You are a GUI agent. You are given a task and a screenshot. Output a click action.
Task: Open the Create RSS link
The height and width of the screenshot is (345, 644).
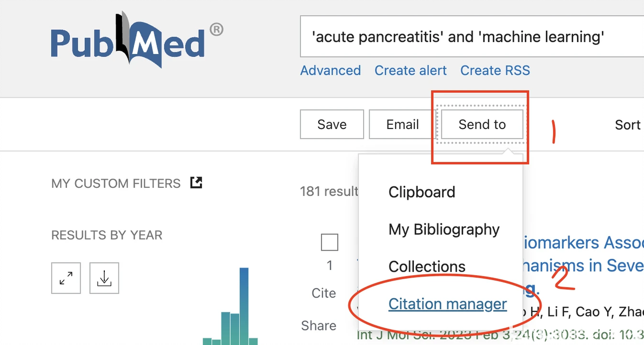[x=495, y=71]
